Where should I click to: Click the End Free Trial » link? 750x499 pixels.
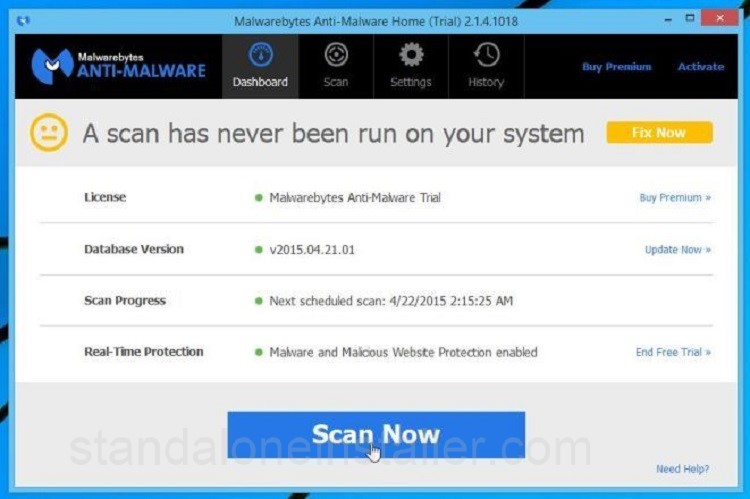pos(673,352)
